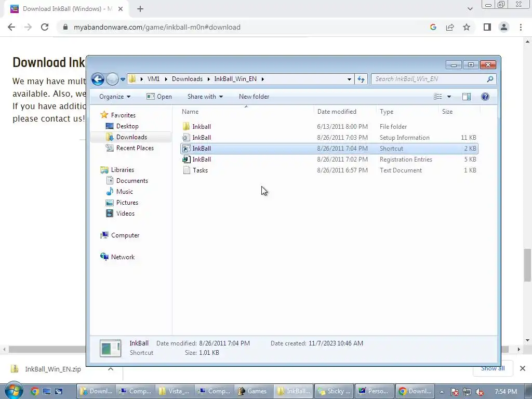Click the Google icon in Chrome's address bar
532x399 pixels.
click(x=433, y=27)
